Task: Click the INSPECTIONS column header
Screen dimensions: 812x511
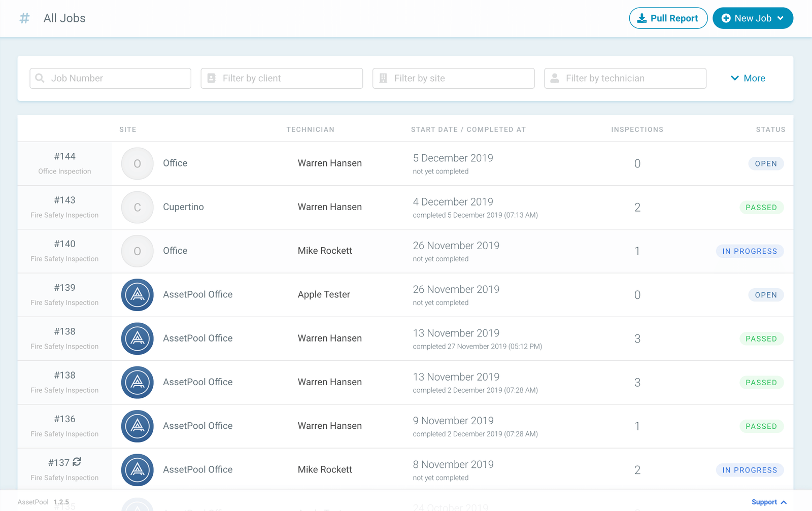Action: [x=637, y=129]
